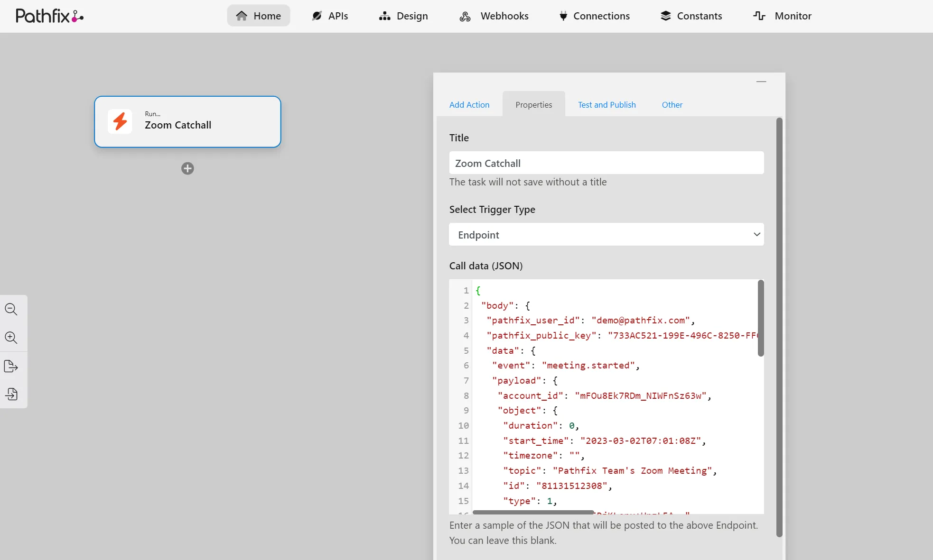Open the Webhooks page
933x560 pixels.
pyautogui.click(x=494, y=16)
